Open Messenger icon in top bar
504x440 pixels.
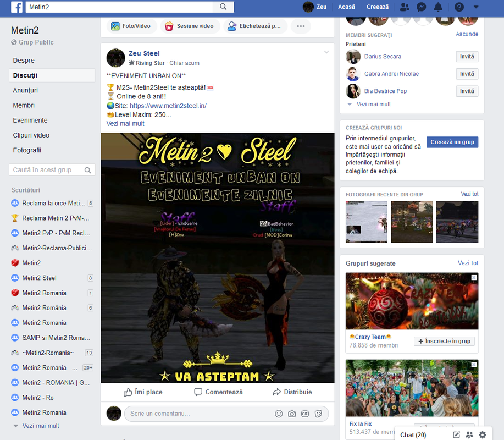421,7
